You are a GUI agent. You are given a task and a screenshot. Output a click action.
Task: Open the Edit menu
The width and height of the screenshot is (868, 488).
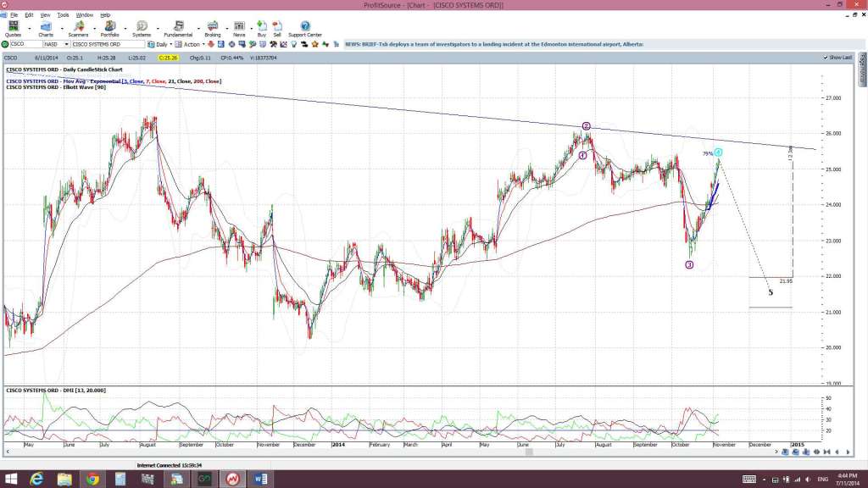[29, 15]
